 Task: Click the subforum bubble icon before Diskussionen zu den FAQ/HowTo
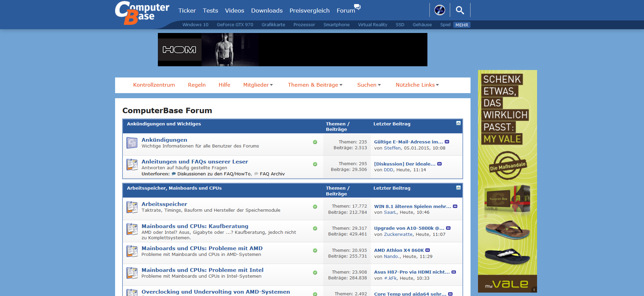click(x=174, y=174)
